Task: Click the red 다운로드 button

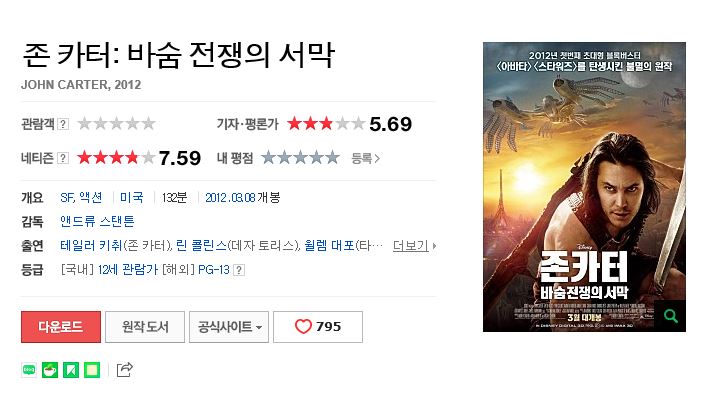Action: pyautogui.click(x=61, y=327)
